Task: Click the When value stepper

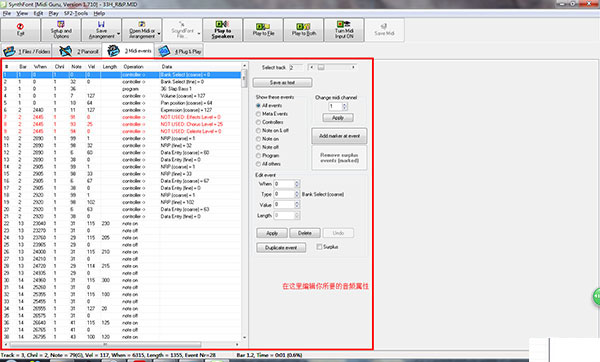Action: tap(297, 184)
